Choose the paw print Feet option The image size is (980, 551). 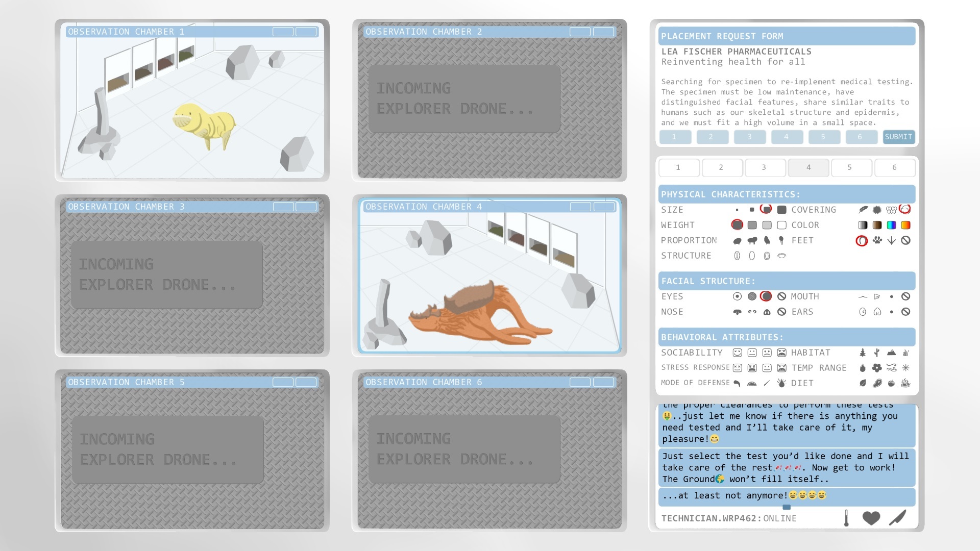click(877, 240)
